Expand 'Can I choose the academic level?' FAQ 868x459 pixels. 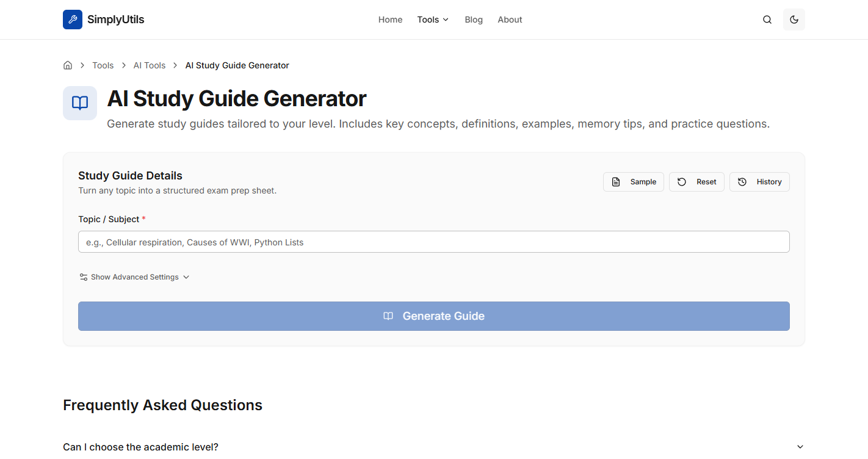[x=434, y=447]
